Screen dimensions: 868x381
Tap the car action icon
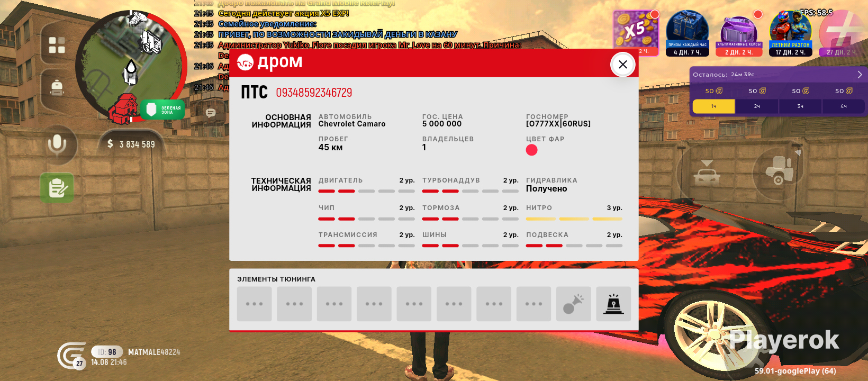[707, 172]
